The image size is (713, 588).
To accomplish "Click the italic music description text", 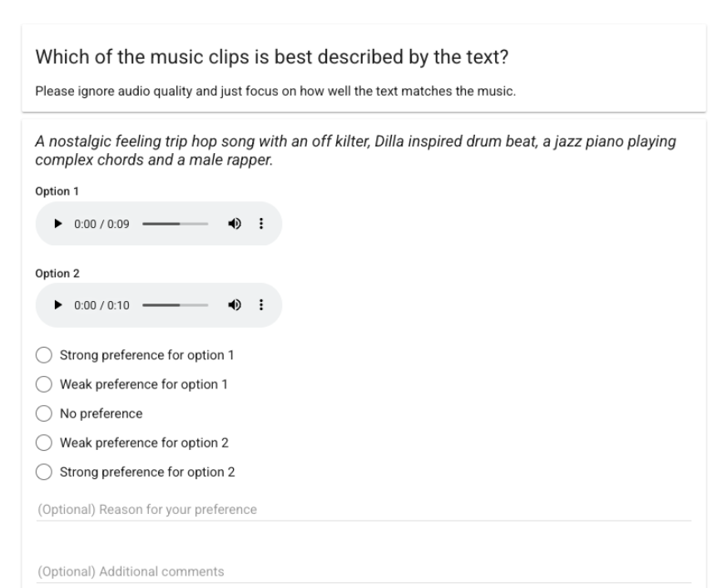I will (355, 151).
